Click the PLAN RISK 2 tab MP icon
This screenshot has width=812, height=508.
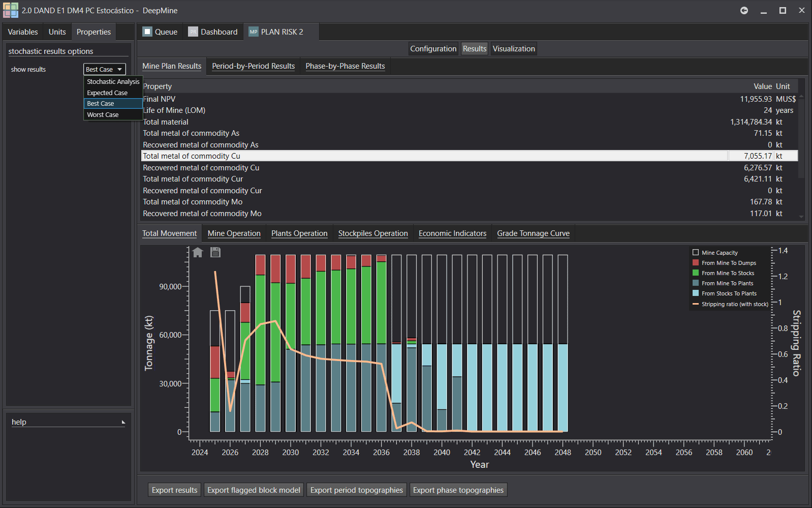(x=253, y=32)
